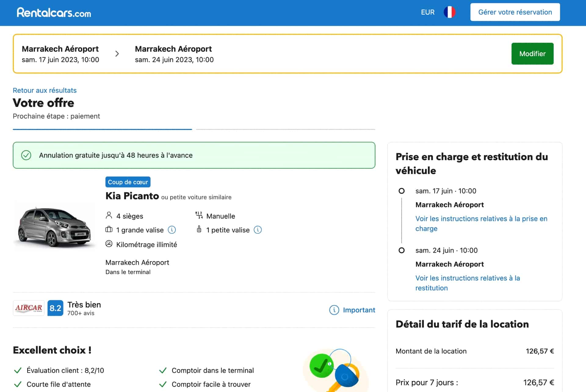Click the first blue progress step bar

click(102, 129)
